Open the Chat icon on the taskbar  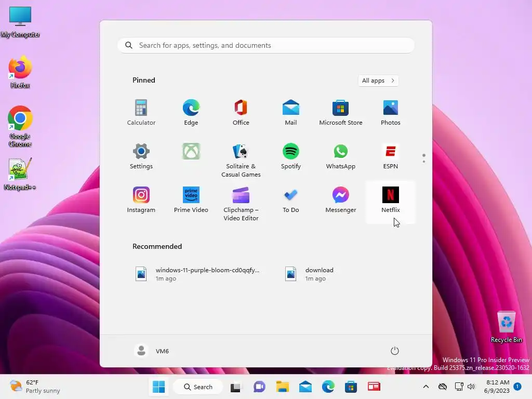click(x=259, y=387)
